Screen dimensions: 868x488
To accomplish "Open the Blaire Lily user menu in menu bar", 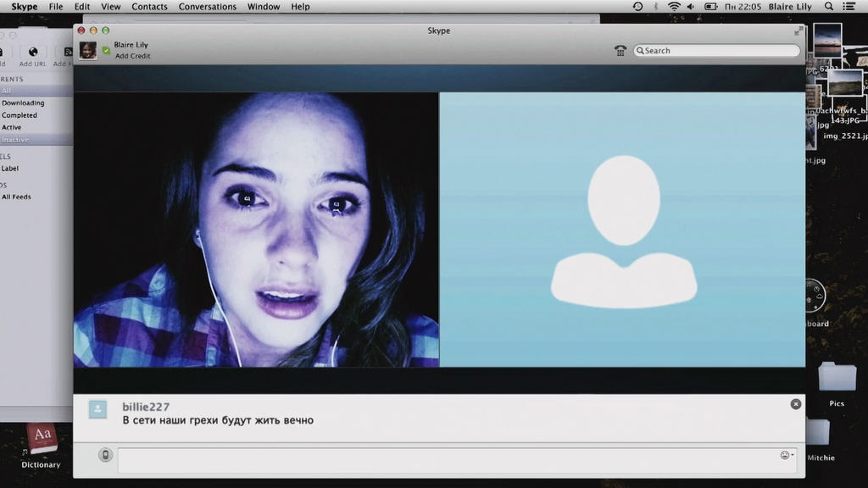I will click(x=790, y=7).
